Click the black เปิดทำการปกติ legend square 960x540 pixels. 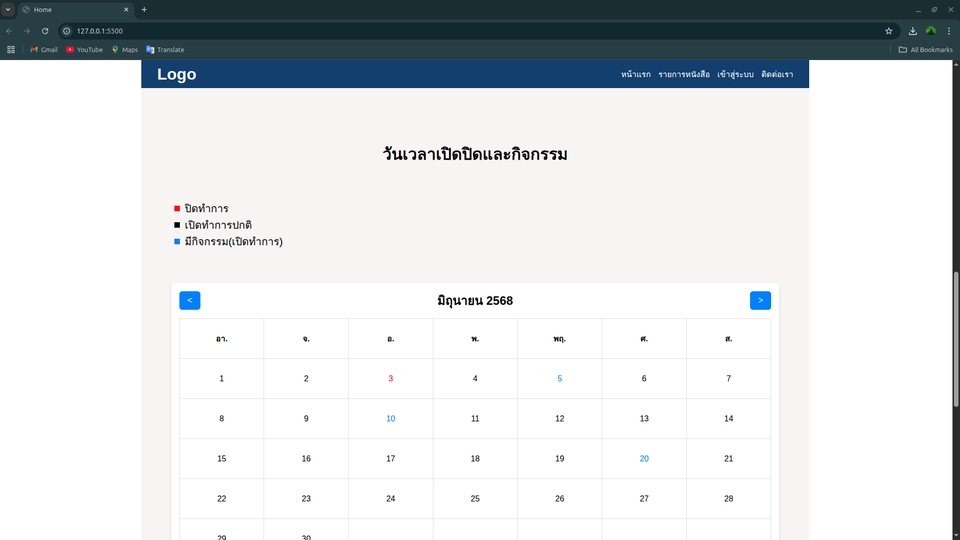pyautogui.click(x=177, y=225)
